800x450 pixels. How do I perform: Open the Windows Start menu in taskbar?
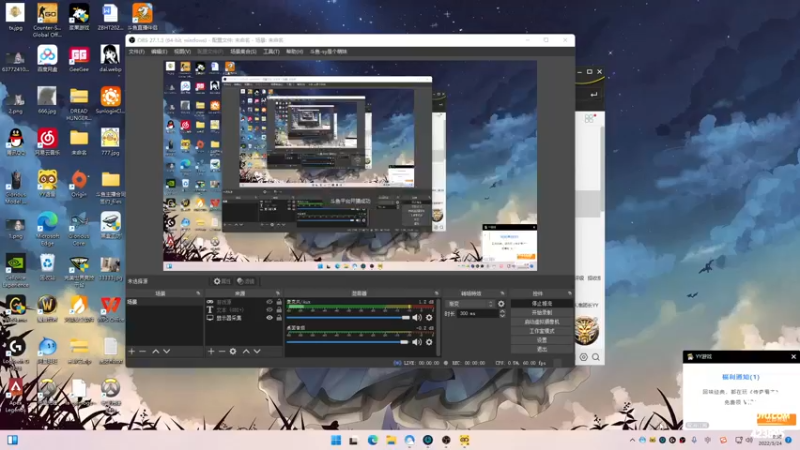[x=336, y=440]
